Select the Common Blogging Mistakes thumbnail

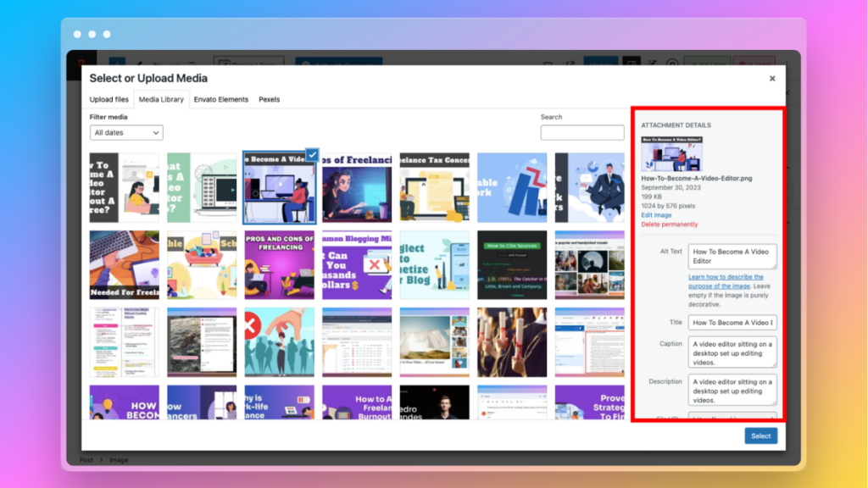(x=357, y=265)
